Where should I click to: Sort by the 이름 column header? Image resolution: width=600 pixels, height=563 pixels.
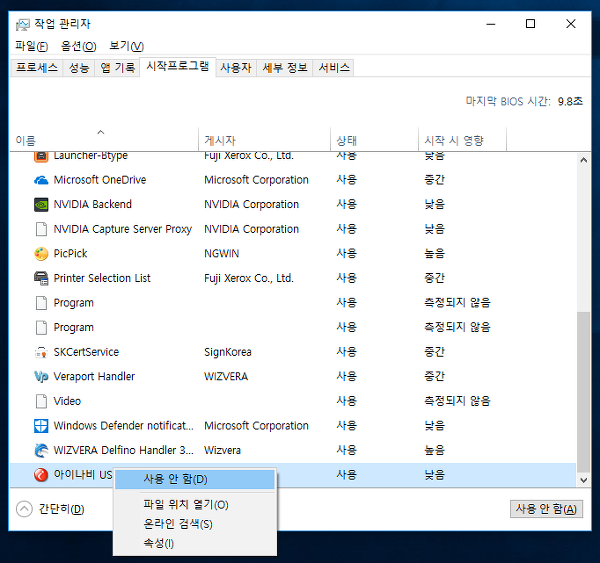104,140
